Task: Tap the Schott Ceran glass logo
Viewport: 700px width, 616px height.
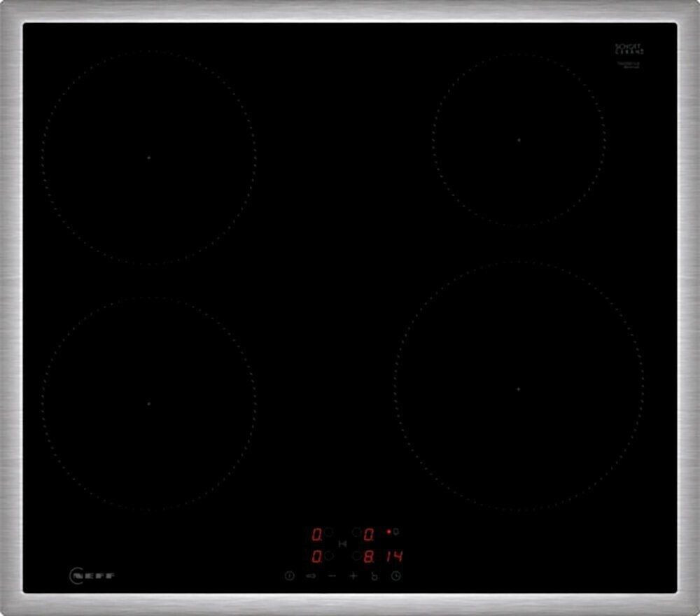Action: point(629,49)
